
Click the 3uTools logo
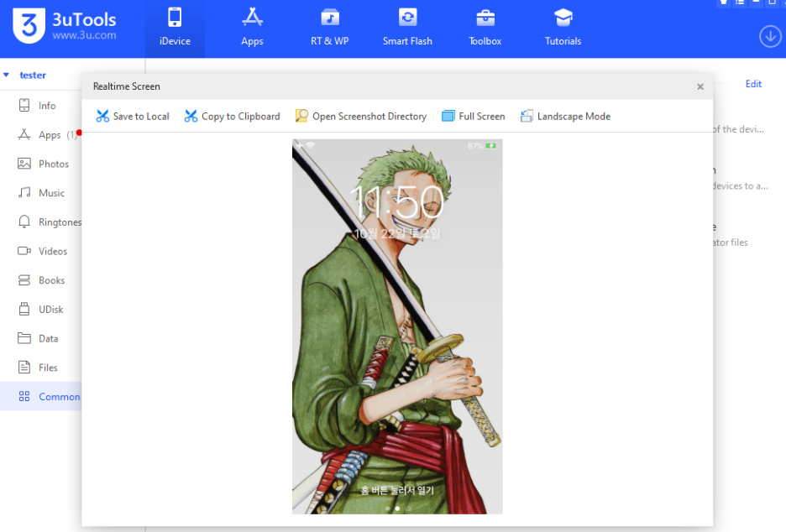(65, 25)
